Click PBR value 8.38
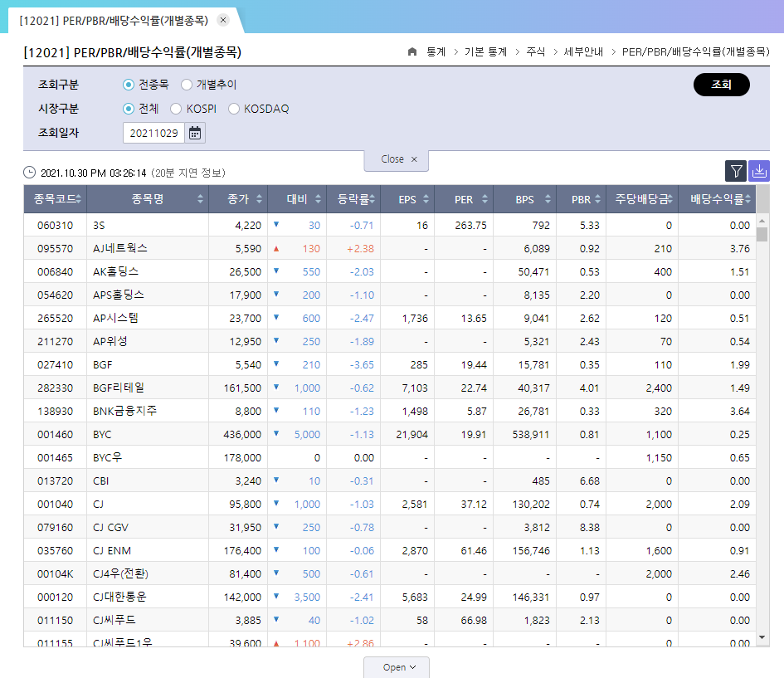The height and width of the screenshot is (678, 784). click(590, 528)
